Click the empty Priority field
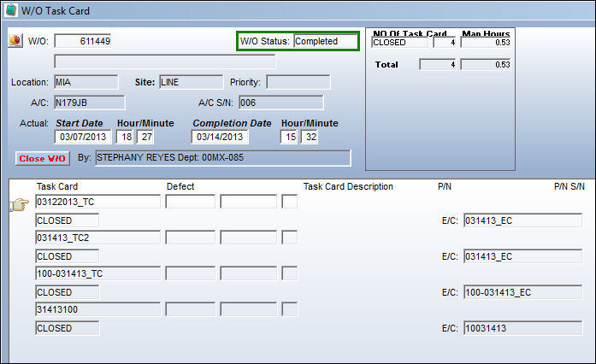Screen dimensions: 596x364 pos(298,82)
